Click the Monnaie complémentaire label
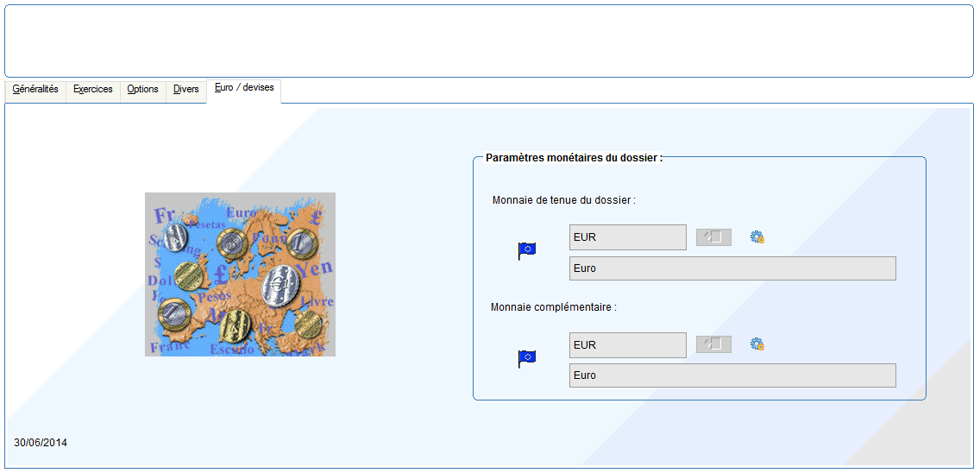Viewport: 980px width, 473px height. click(554, 307)
